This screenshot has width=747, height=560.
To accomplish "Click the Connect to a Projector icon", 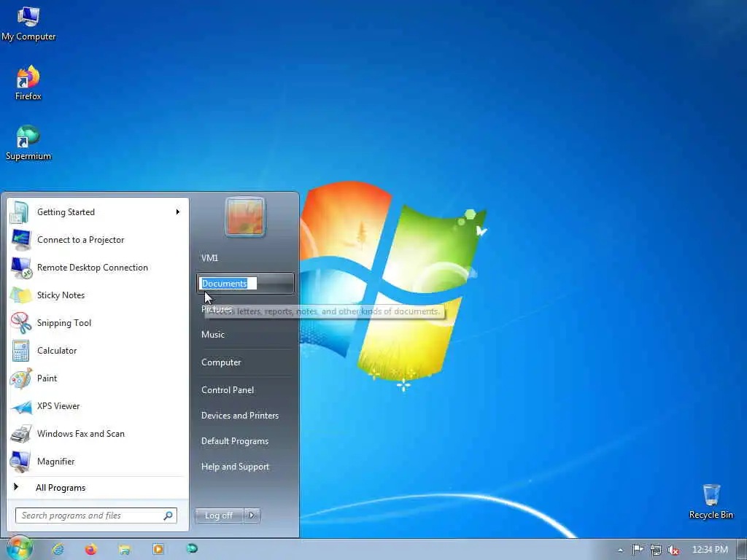I will tap(20, 239).
